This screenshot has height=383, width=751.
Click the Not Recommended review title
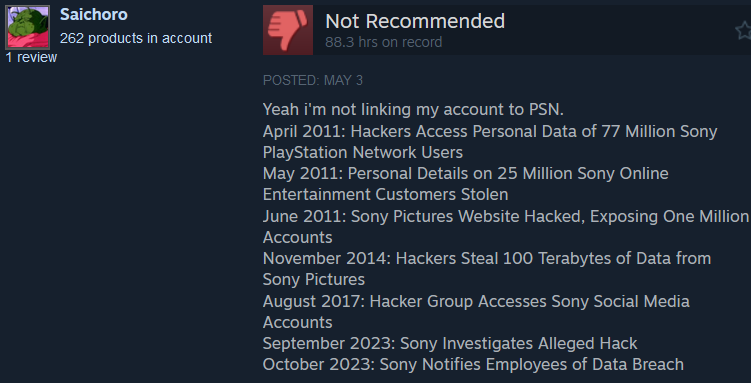[415, 21]
